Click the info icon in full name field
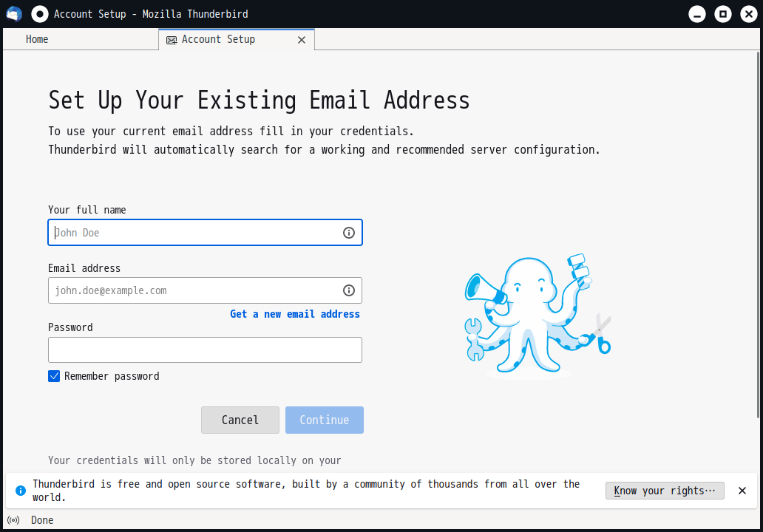 coord(348,233)
